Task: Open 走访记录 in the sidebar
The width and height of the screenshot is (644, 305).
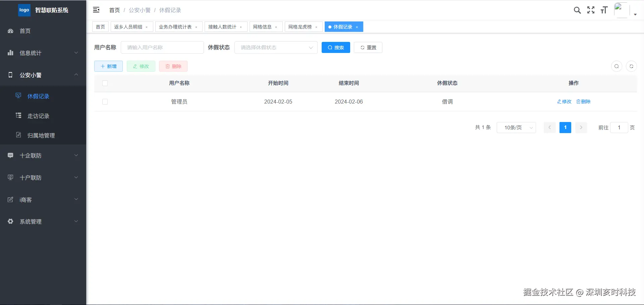Action: [43, 116]
